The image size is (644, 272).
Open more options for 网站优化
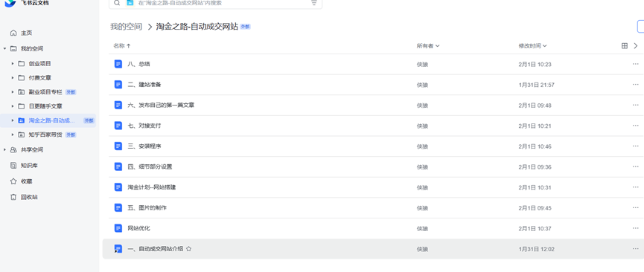coord(635,228)
